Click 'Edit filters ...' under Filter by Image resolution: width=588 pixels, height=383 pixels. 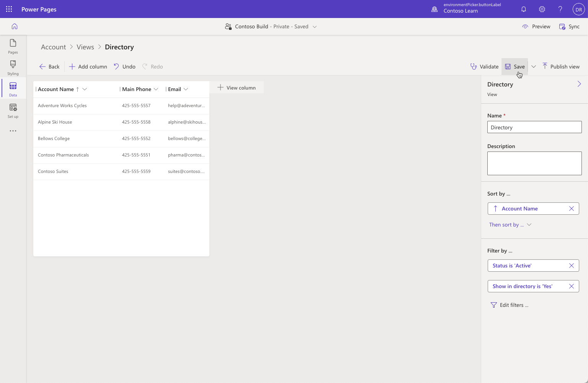click(513, 305)
